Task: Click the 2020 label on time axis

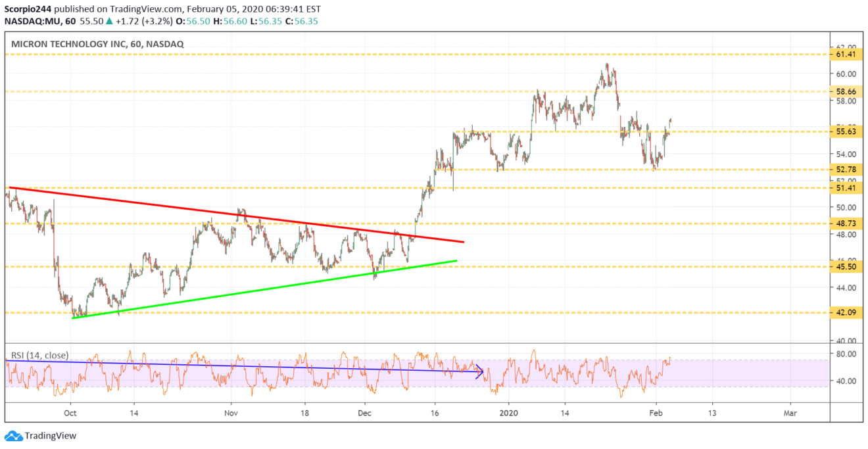Action: (510, 414)
